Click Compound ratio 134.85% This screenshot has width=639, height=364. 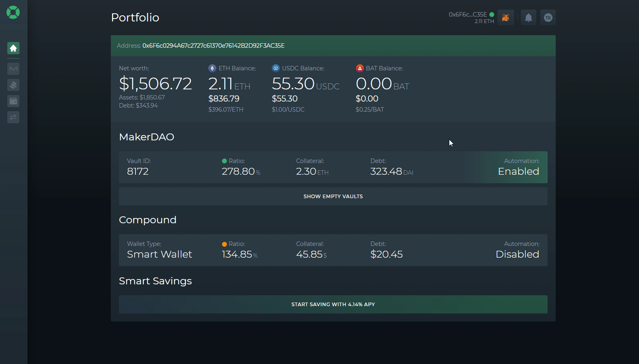click(239, 254)
